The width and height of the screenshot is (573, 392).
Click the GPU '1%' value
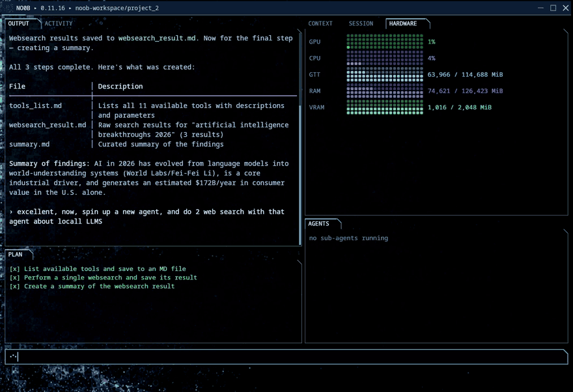431,42
